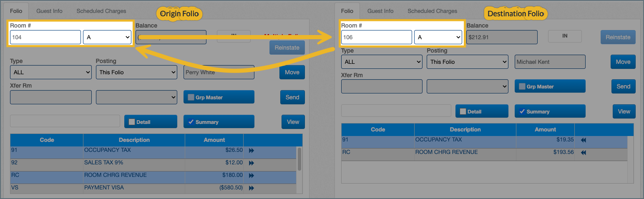644x199 pixels.
Task: Expand Type dropdown showing ALL in destination folio
Action: coord(382,62)
